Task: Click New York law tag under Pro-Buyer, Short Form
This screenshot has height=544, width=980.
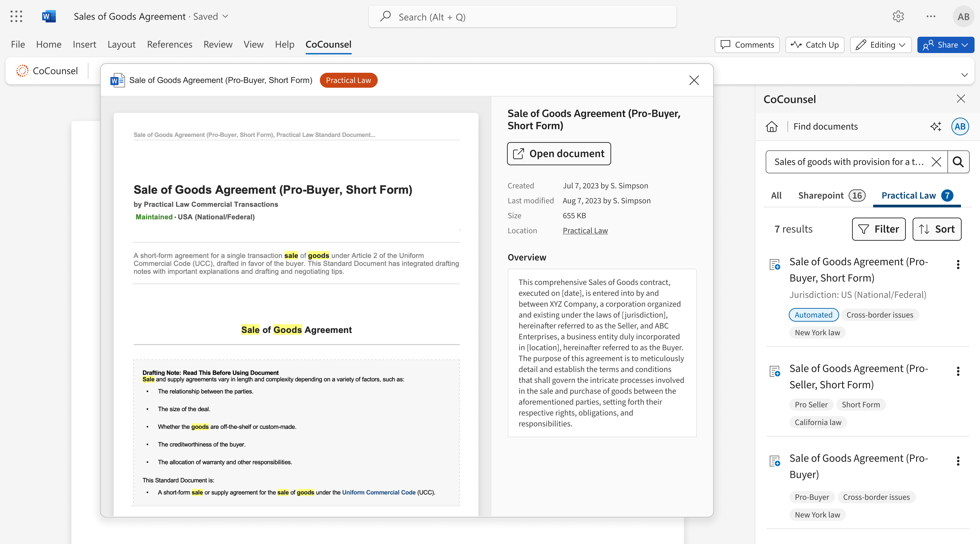Action: [x=817, y=333]
